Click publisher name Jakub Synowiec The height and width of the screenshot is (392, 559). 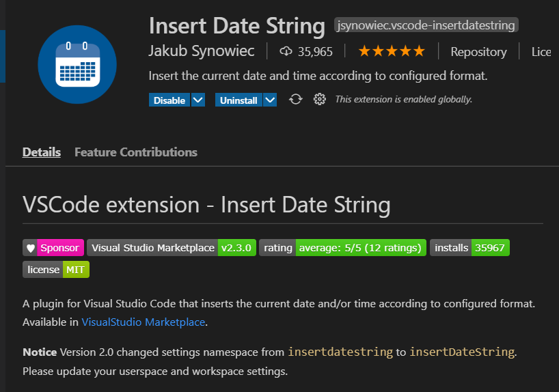(202, 51)
